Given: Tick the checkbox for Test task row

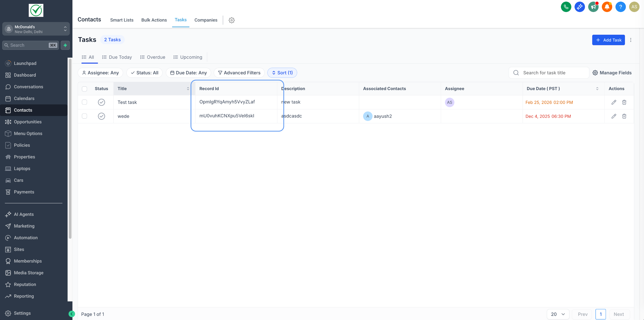Looking at the screenshot, I should (84, 102).
